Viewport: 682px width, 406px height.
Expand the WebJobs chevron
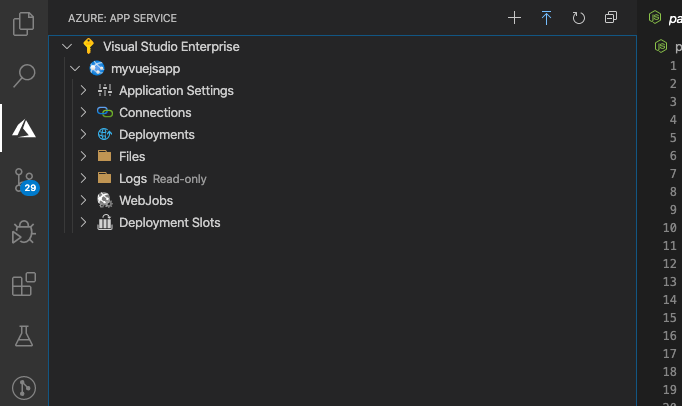pos(83,200)
